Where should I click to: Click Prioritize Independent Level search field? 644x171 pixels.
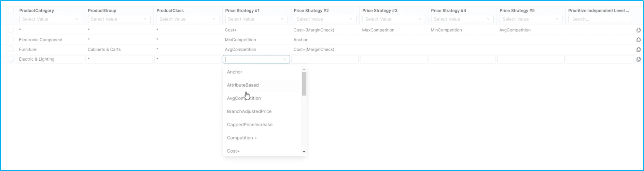tap(599, 19)
